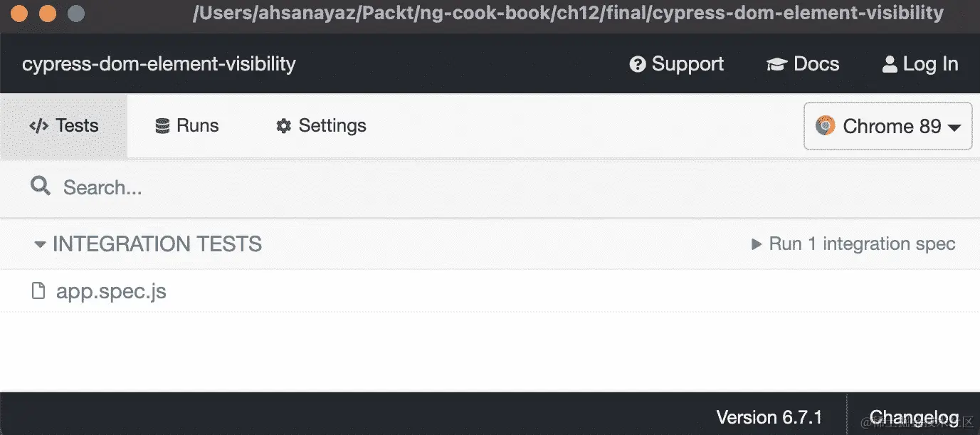Click the file icon beside app.spec.js
980x435 pixels.
(38, 290)
